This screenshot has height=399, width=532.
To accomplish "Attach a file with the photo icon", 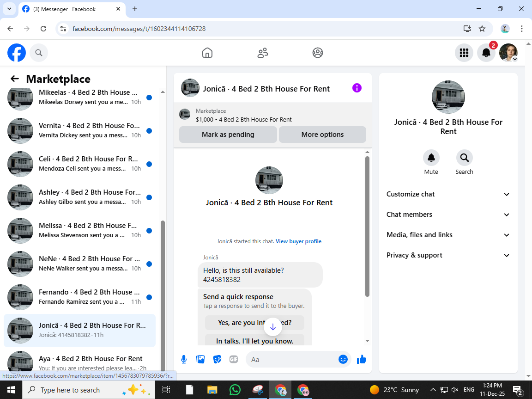I will pyautogui.click(x=200, y=359).
